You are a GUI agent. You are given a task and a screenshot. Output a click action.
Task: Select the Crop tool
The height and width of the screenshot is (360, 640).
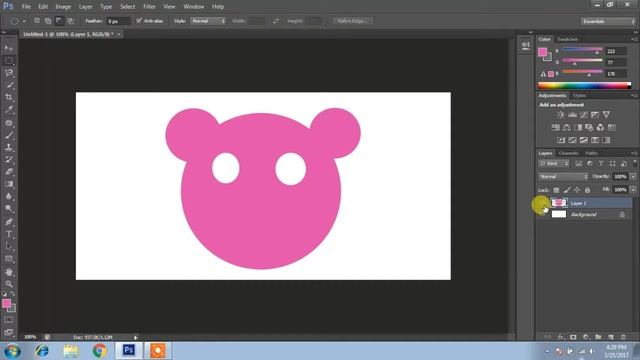[x=9, y=97]
